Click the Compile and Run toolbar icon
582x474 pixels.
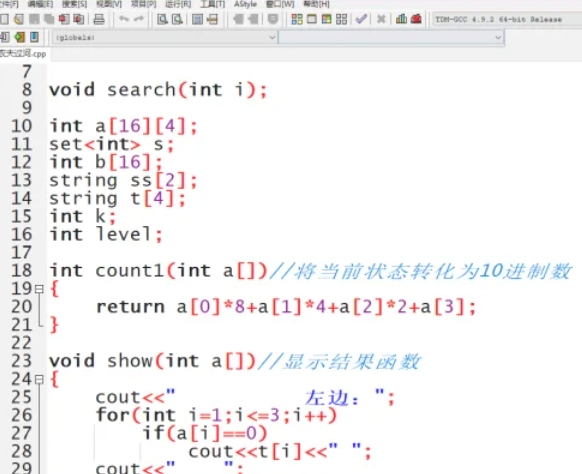327,19
